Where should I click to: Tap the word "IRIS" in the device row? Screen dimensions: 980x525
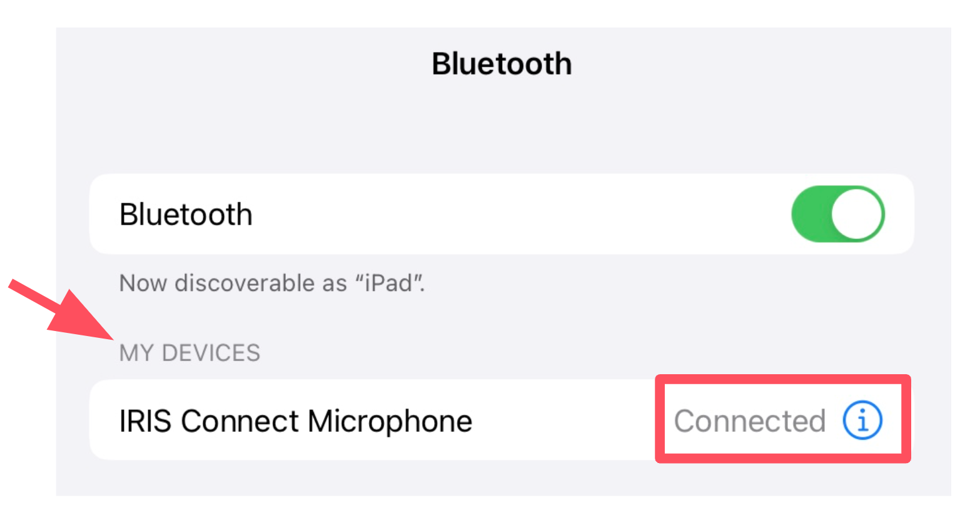145,421
